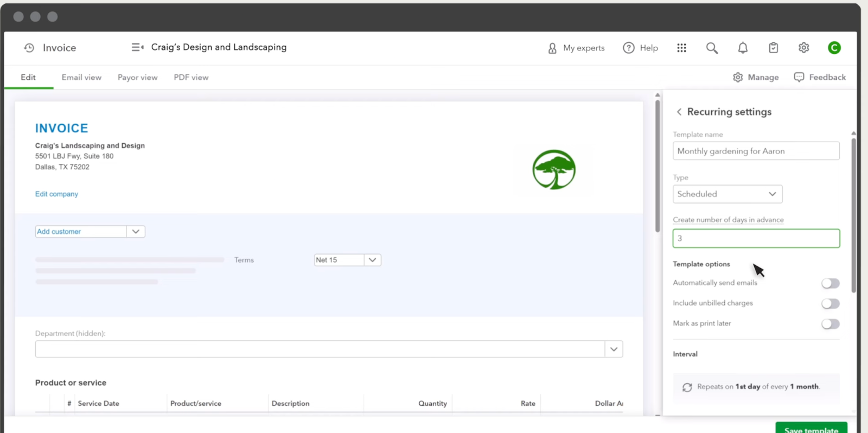This screenshot has width=868, height=433.
Task: Click the company tree logo
Action: [x=554, y=170]
